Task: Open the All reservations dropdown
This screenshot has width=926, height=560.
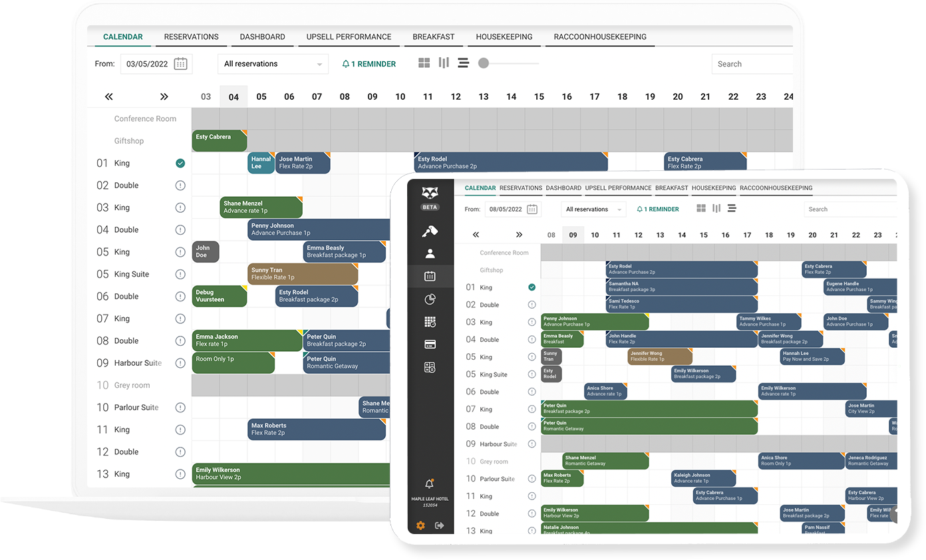Action: 273,63
